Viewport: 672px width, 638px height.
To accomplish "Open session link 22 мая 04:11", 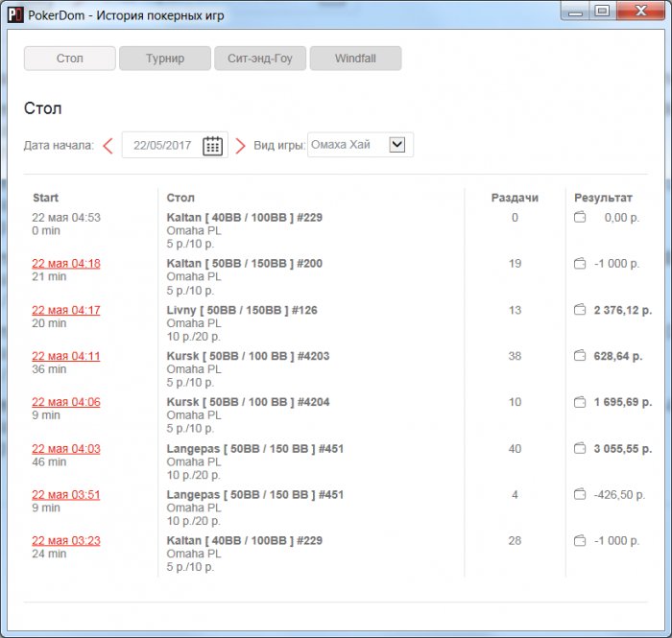I will click(66, 356).
